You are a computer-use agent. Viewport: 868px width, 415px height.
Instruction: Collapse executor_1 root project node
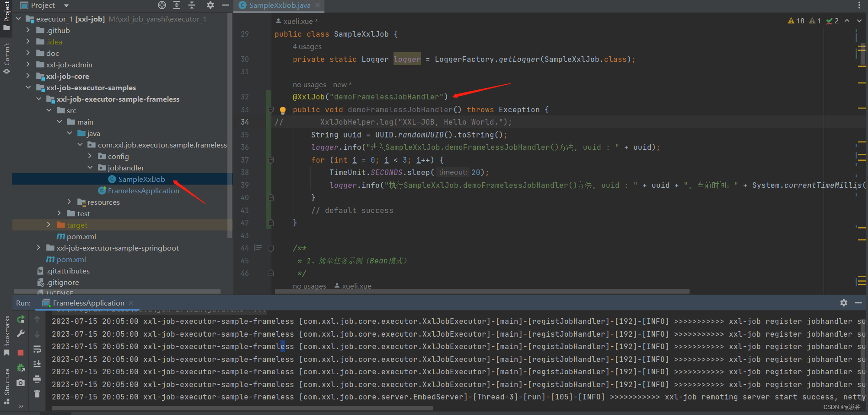coord(18,19)
